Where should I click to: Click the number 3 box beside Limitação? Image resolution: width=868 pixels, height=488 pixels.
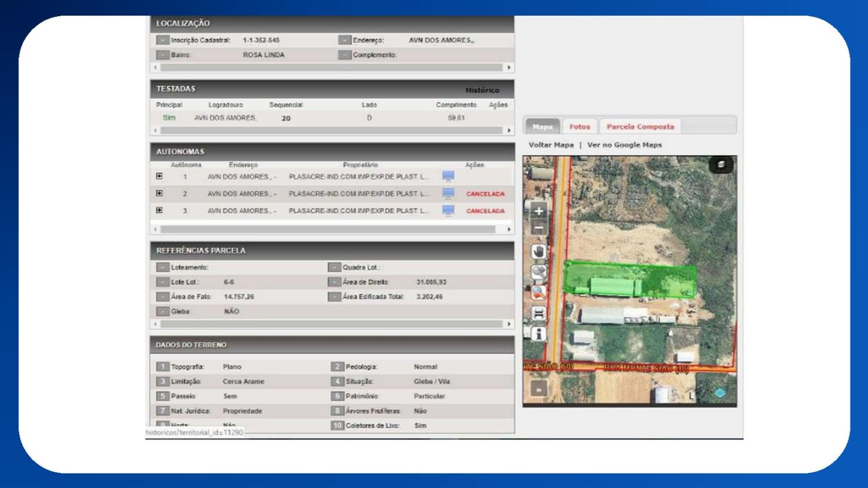[162, 382]
